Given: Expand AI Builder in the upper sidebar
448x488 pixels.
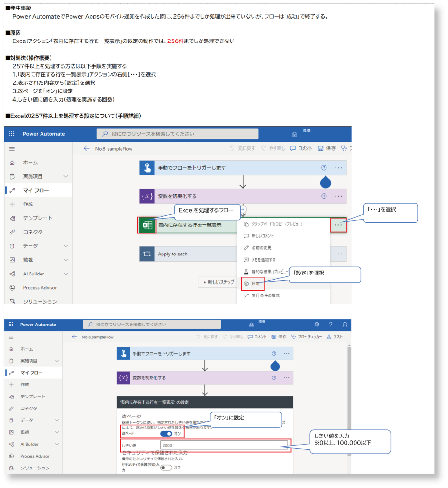Looking at the screenshot, I should (66, 274).
